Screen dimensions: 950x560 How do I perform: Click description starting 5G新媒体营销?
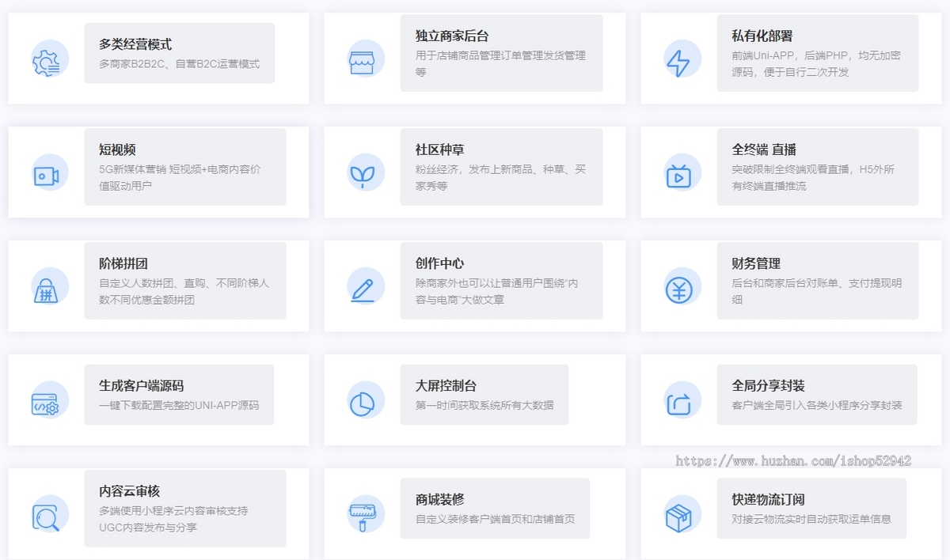[x=180, y=177]
